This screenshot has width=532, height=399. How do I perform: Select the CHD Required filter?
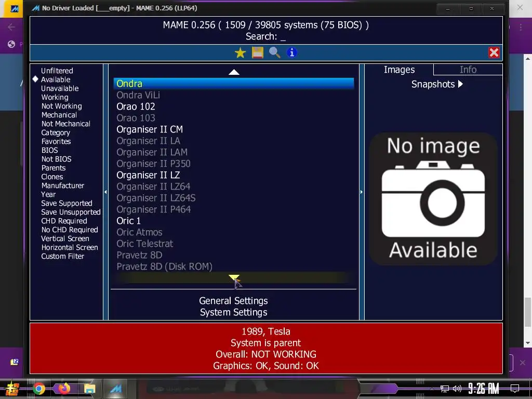(64, 220)
